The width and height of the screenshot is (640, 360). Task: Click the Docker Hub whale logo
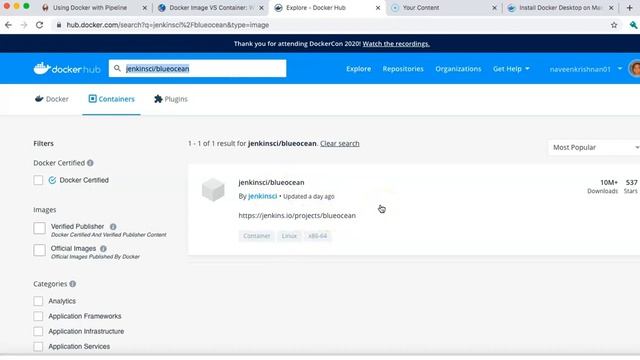67,69
